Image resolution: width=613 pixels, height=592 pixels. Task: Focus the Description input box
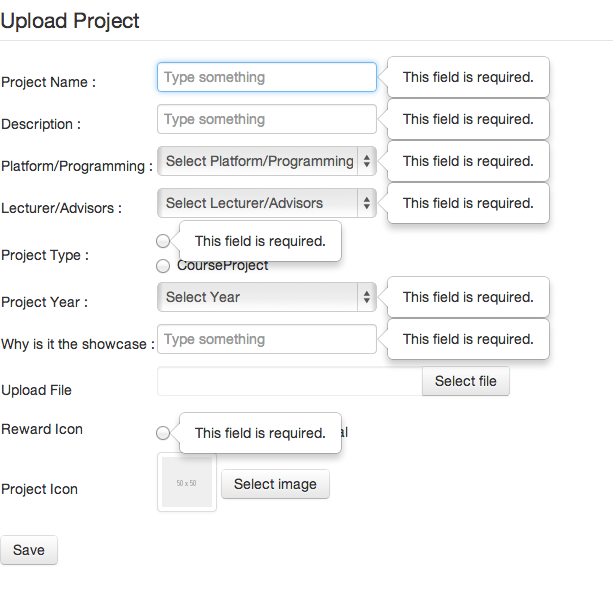[x=266, y=119]
